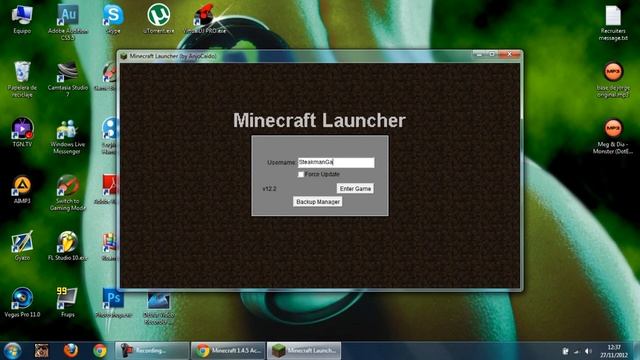Switch to the Recording taskbar window
This screenshot has width=640, height=360.
[152, 351]
